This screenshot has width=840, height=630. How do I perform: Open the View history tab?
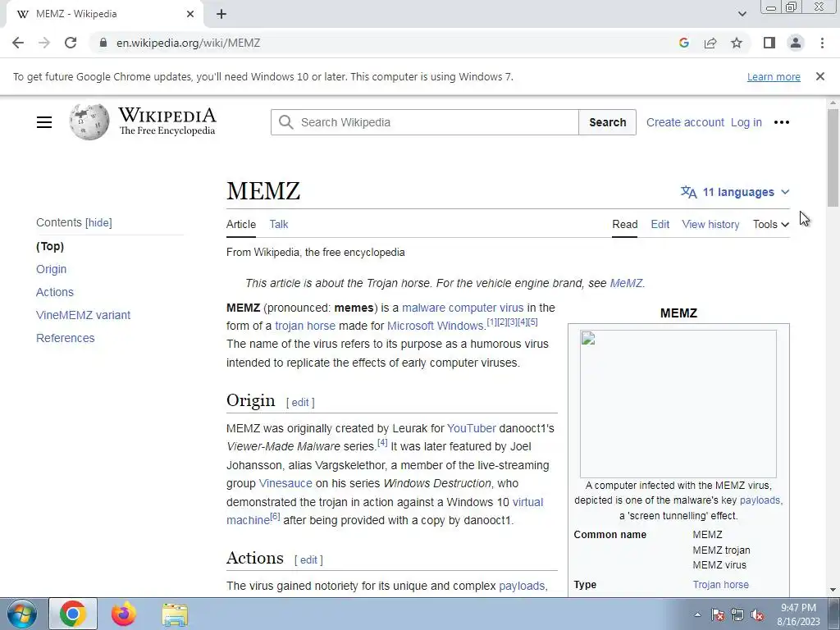(x=710, y=225)
